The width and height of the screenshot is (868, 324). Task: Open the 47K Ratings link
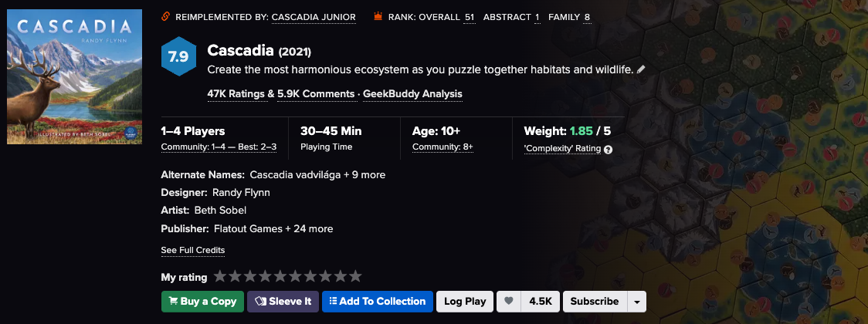[x=236, y=94]
